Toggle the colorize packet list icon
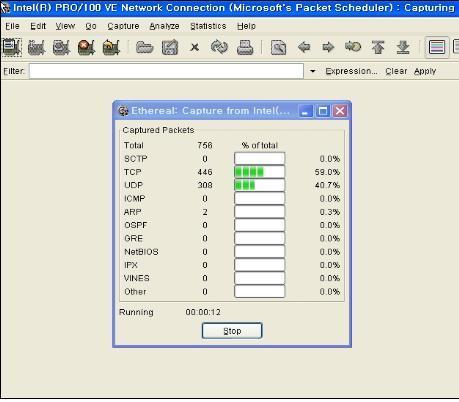This screenshot has height=402, width=459. pyautogui.click(x=437, y=47)
